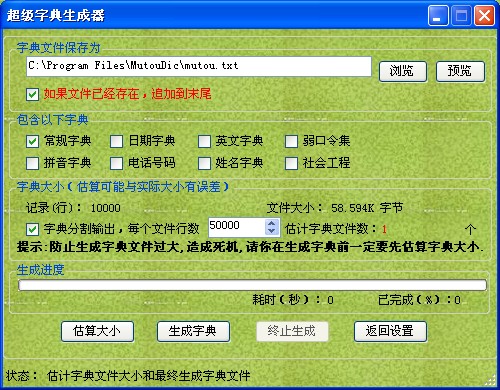Viewport: 500px width, 390px height.
Task: Click the 生成字典 generate dictionary button
Action: click(193, 331)
